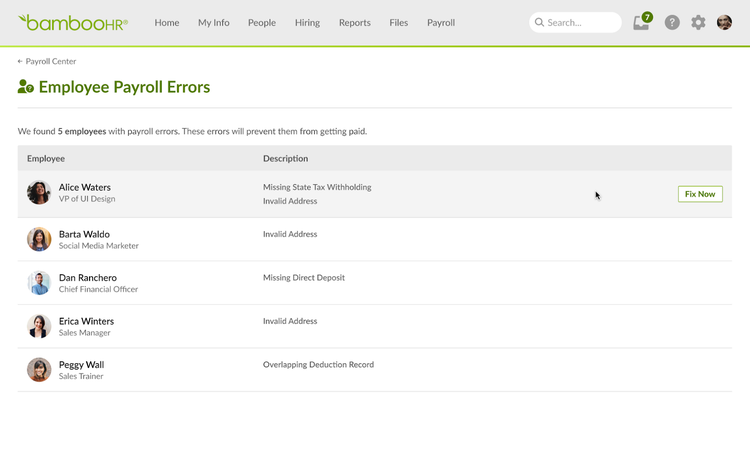Open the Home menu item
The image size is (750, 456).
(x=167, y=22)
